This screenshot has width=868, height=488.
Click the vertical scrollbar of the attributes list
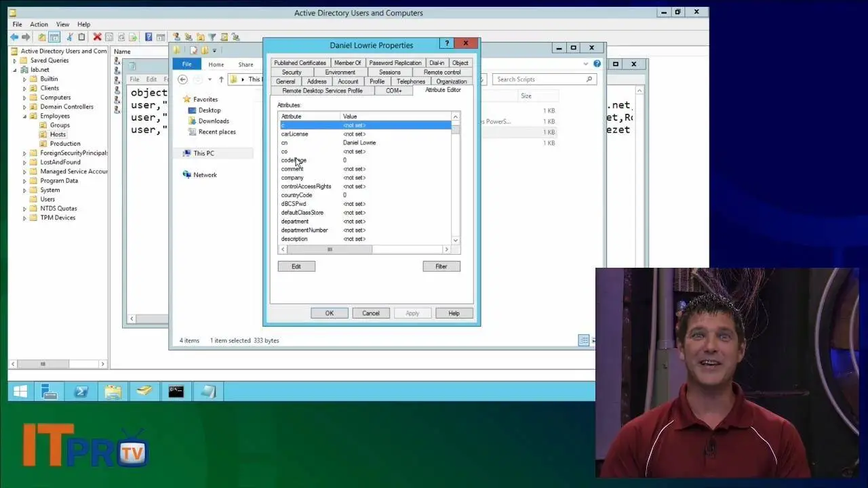pyautogui.click(x=456, y=178)
